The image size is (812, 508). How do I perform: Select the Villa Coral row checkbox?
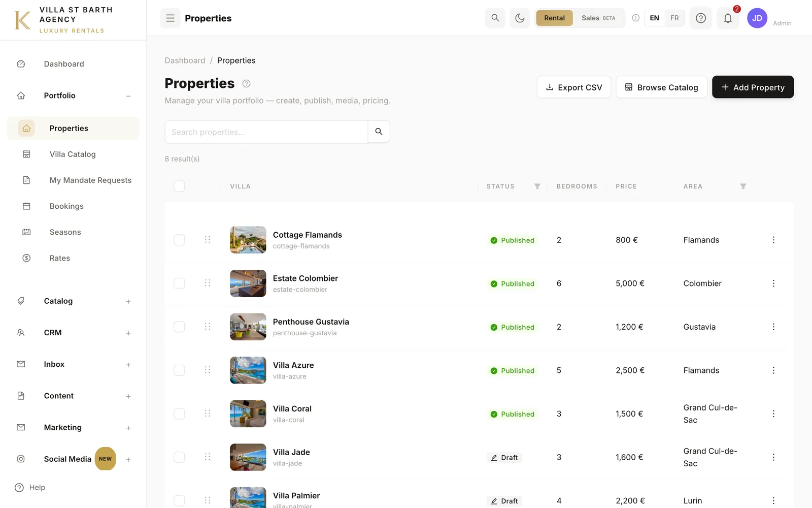coord(179,414)
